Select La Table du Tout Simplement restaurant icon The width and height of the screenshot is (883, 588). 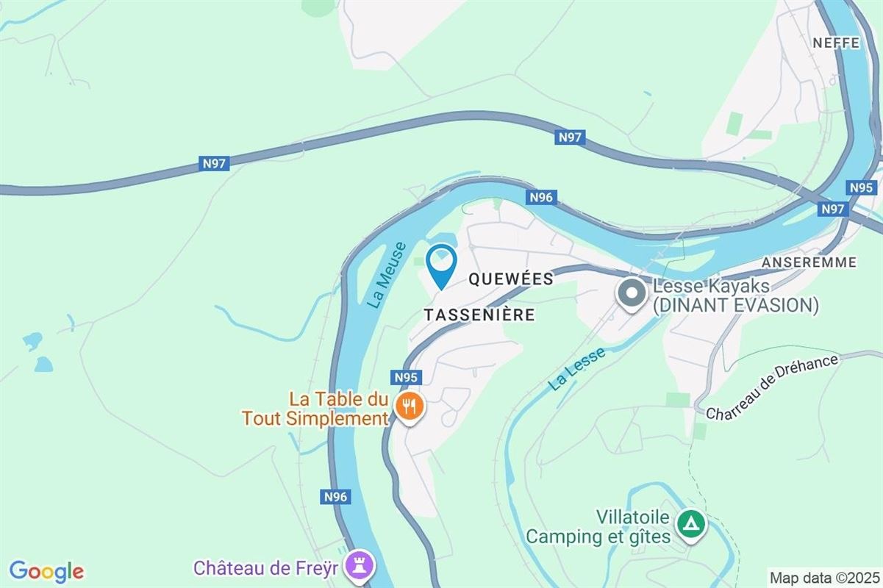coord(408,408)
